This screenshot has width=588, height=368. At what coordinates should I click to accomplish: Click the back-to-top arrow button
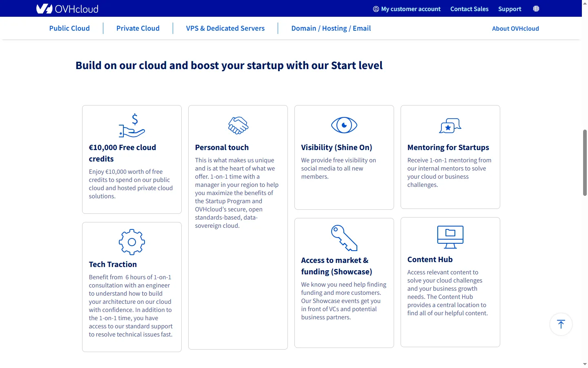coord(561,324)
